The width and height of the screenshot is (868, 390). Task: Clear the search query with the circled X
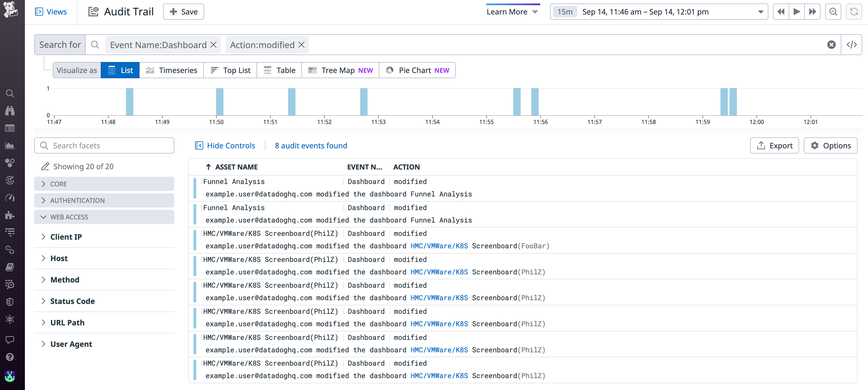pos(831,45)
